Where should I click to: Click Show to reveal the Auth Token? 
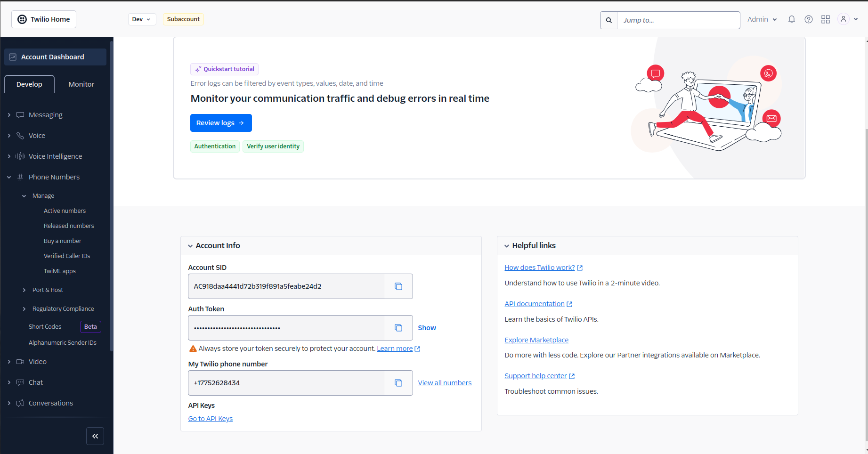427,328
